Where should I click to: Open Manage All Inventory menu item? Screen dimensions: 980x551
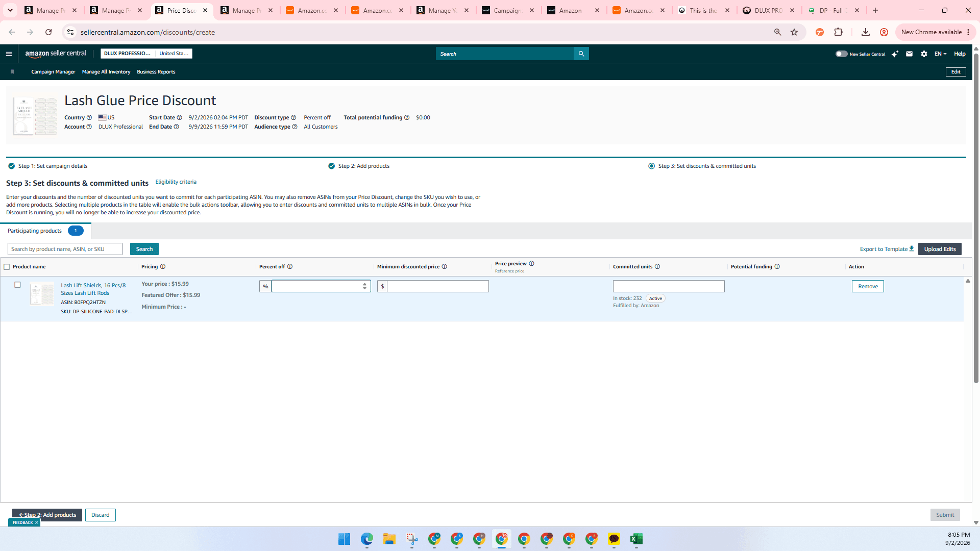pos(106,72)
